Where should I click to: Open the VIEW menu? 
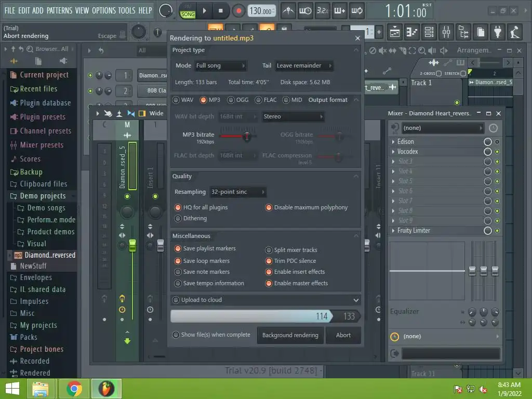click(x=82, y=10)
